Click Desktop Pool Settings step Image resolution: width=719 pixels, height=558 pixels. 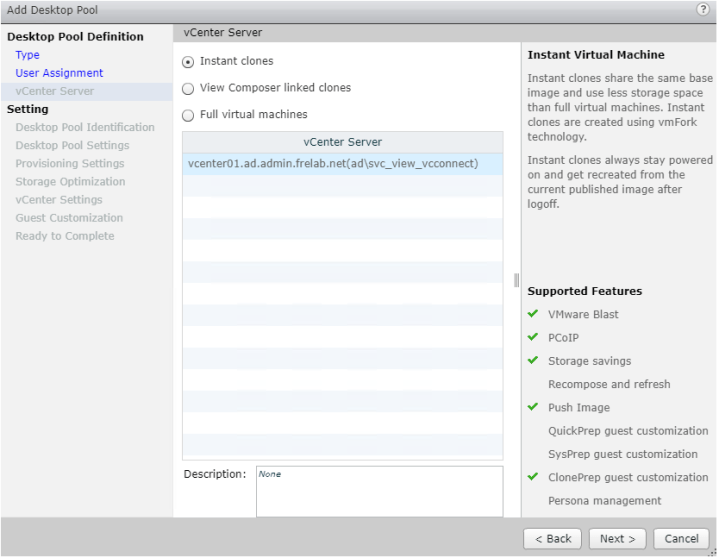pos(72,145)
